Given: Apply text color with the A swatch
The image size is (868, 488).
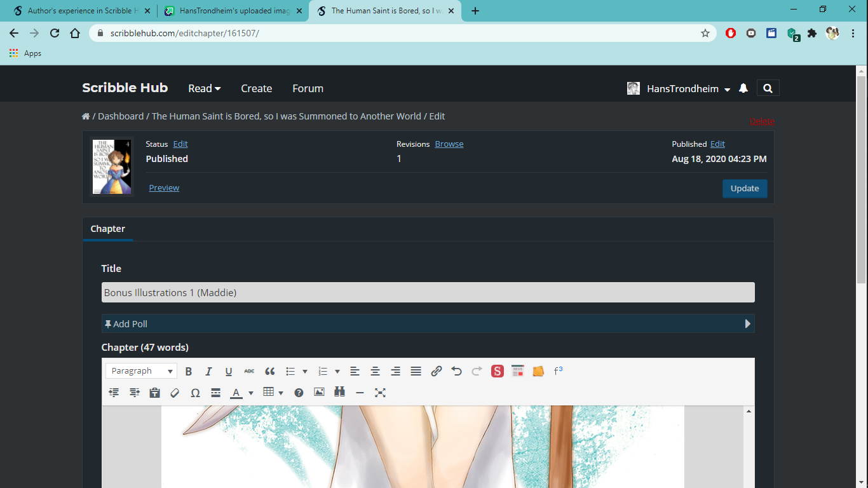Looking at the screenshot, I should pos(236,393).
